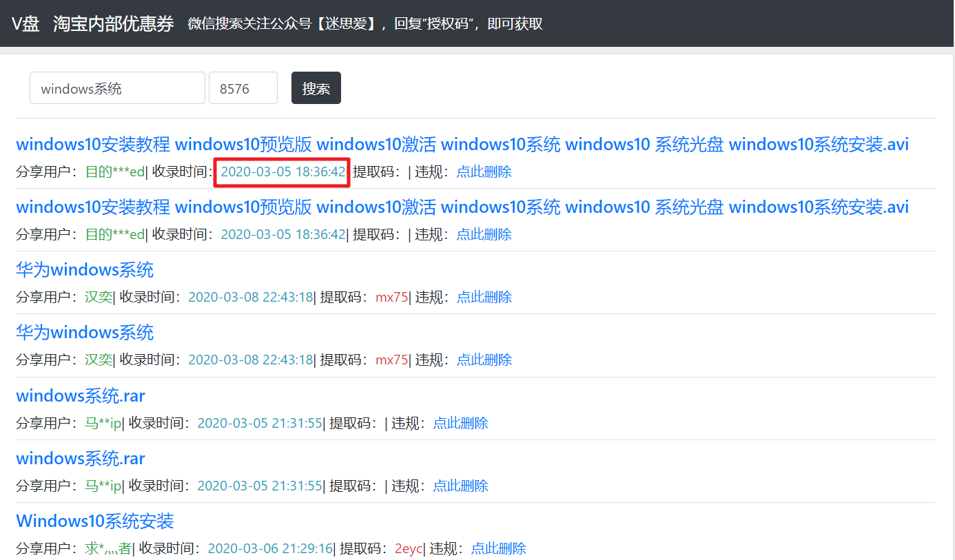Select timestamp 2020-03-05 18:36:42 in second avi result
This screenshot has width=955, height=560.
coord(283,234)
